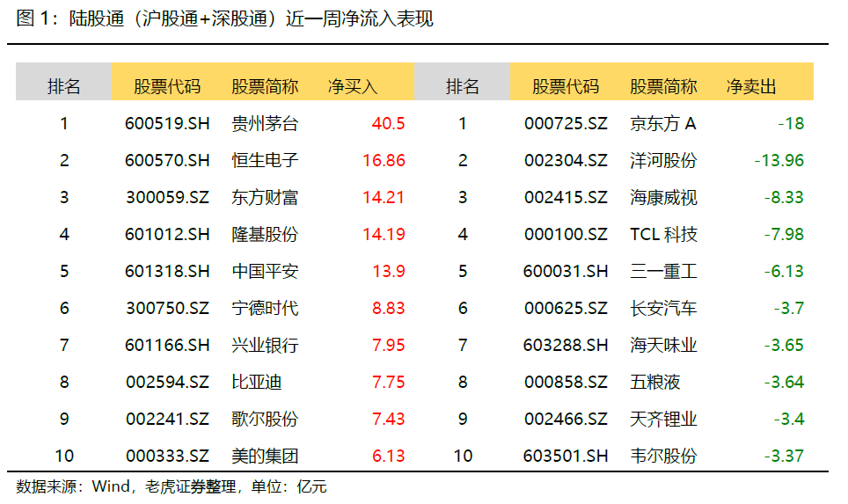Click the stock name 长安汽车
The width and height of the screenshot is (848, 504).
[x=663, y=308]
